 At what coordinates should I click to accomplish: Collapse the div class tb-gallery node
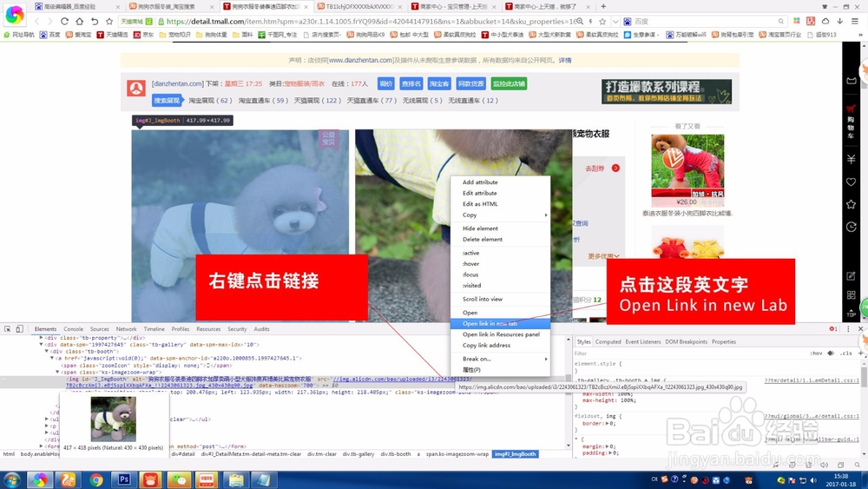(x=41, y=345)
